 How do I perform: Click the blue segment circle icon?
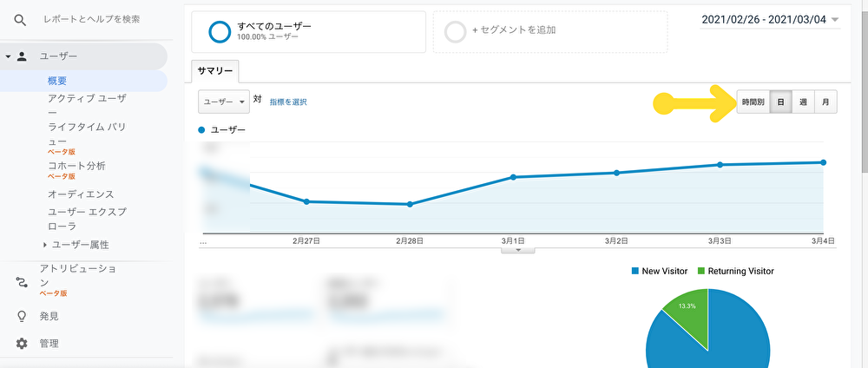pyautogui.click(x=220, y=32)
